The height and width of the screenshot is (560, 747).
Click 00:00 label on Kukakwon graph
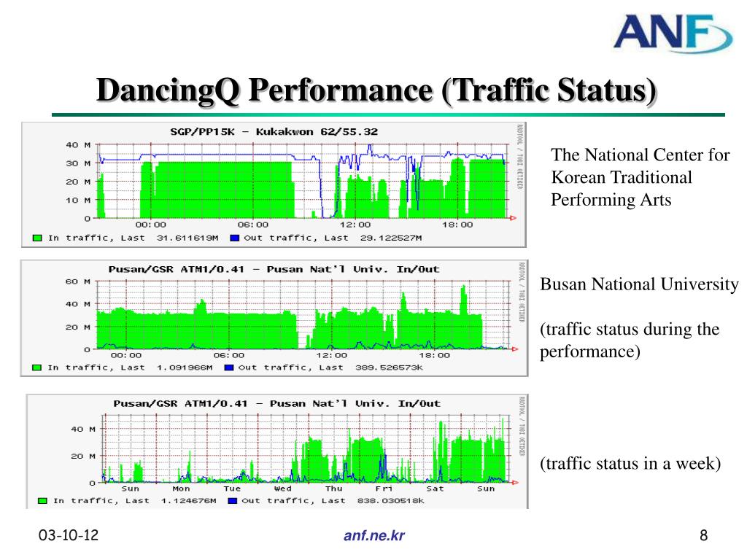coord(151,225)
